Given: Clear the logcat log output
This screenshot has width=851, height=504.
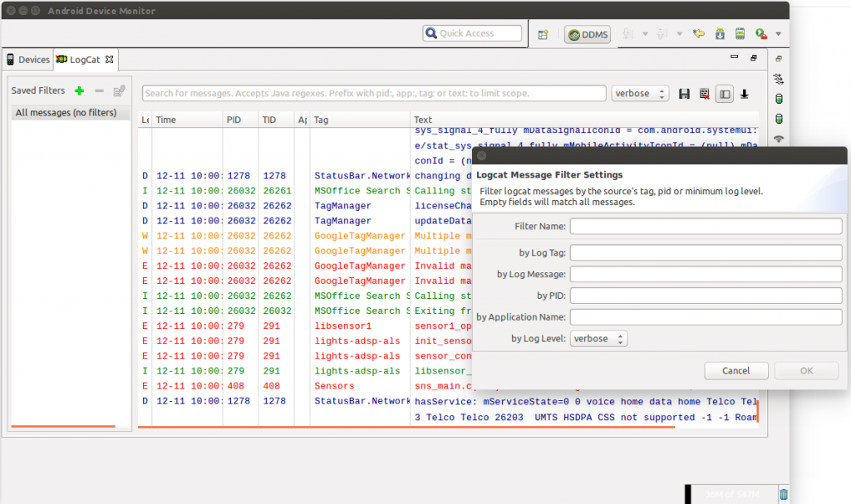Looking at the screenshot, I should (705, 94).
